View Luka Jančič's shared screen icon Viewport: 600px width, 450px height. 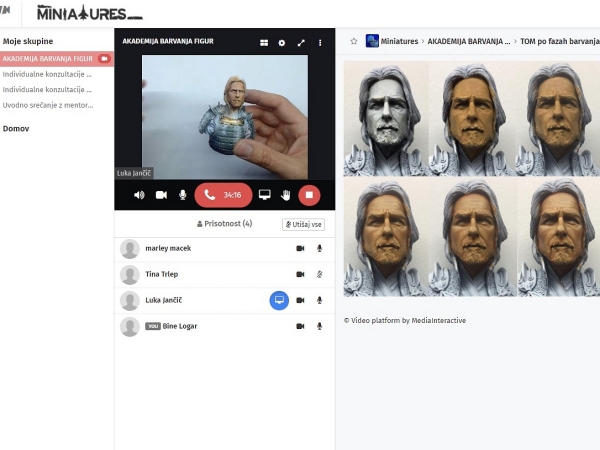(279, 300)
